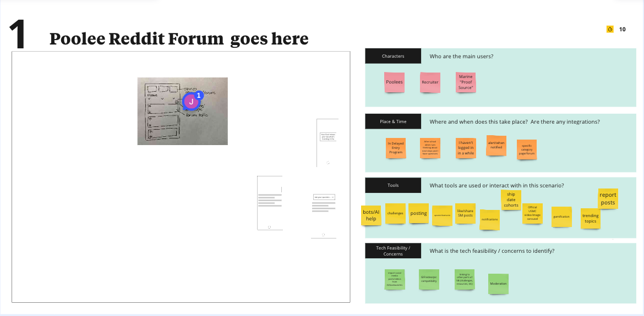Click "Who are the main users?" text
Image resolution: width=644 pixels, height=316 pixels.
[461, 57]
